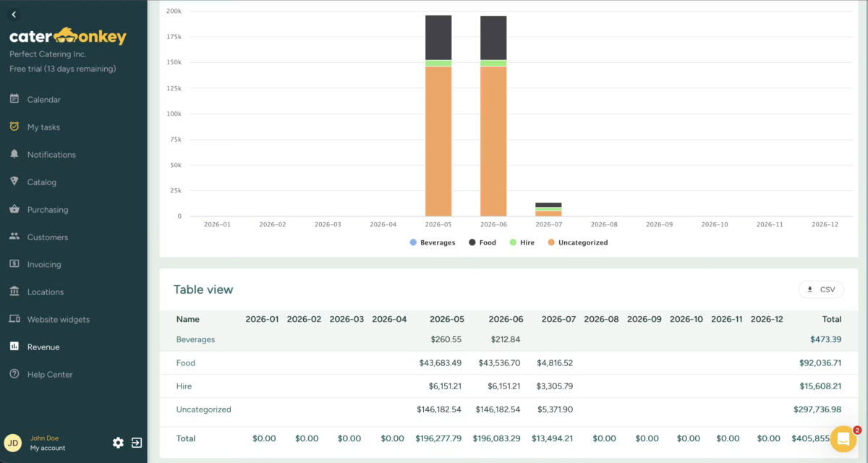868x463 pixels.
Task: Open the Calendar icon in sidebar
Action: tap(14, 99)
